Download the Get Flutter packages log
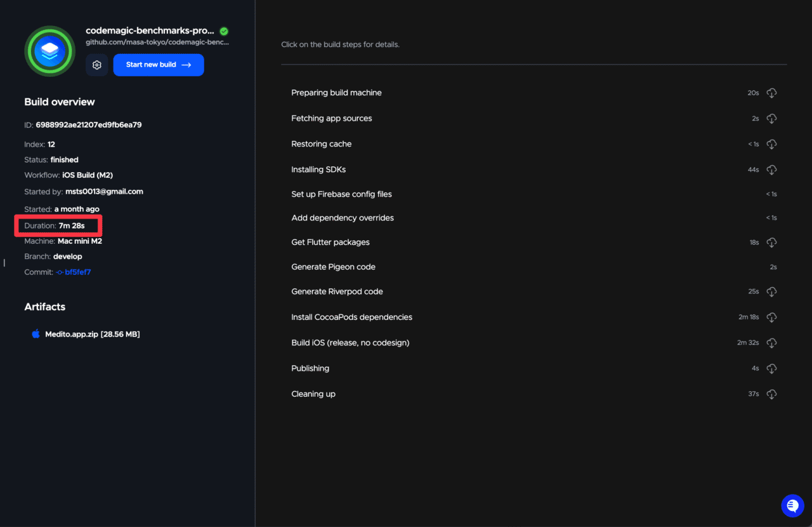Viewport: 812px width, 527px height. 771,243
